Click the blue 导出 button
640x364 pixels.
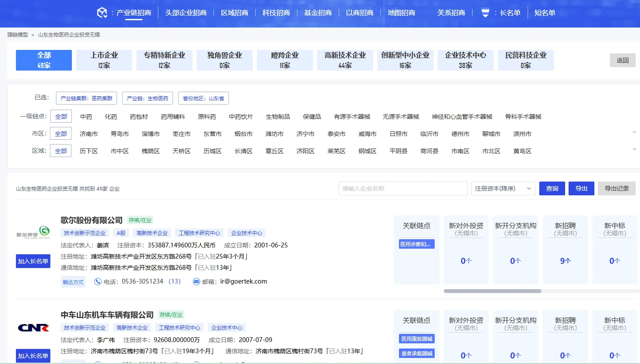pyautogui.click(x=581, y=188)
